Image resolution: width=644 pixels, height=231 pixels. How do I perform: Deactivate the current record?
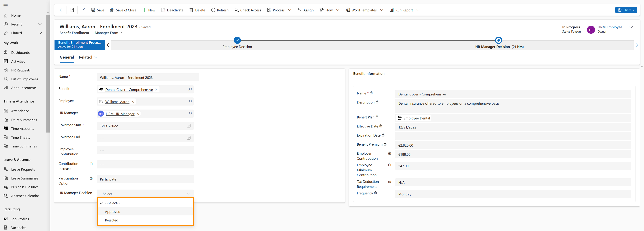point(172,10)
